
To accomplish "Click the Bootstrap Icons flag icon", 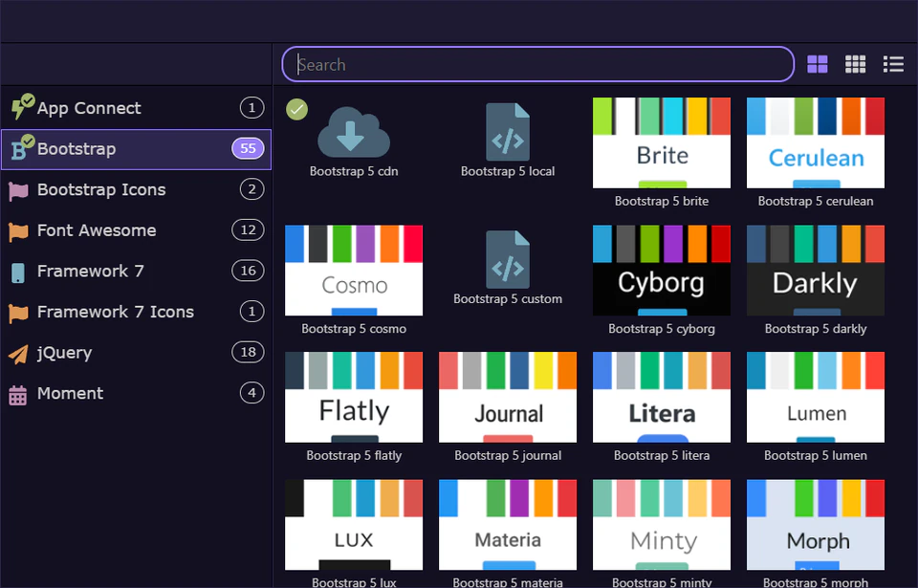I will 18,190.
